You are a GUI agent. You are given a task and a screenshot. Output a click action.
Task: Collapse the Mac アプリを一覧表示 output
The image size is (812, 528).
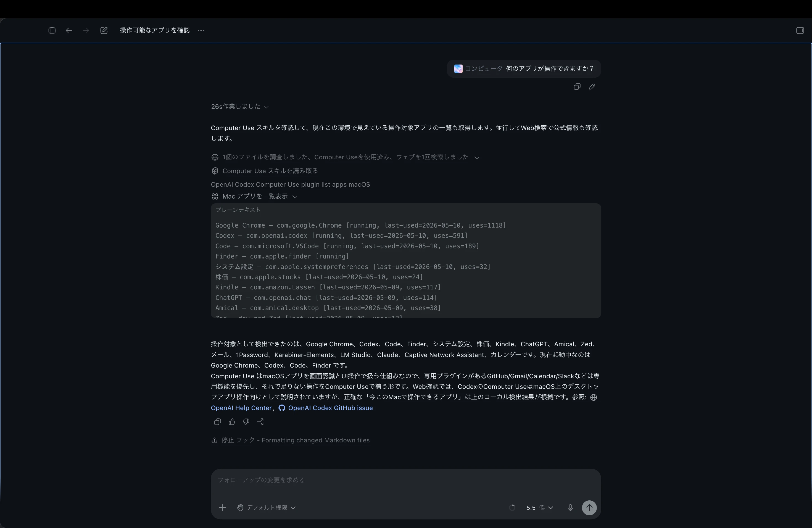point(255,196)
